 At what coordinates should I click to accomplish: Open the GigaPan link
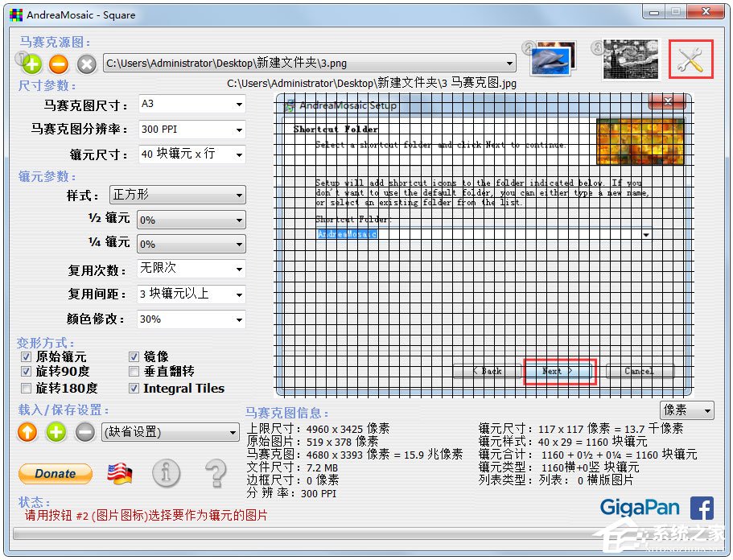coord(640,509)
